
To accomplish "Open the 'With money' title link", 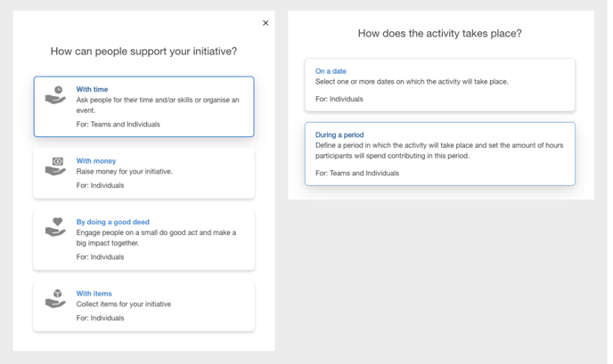I will 96,161.
